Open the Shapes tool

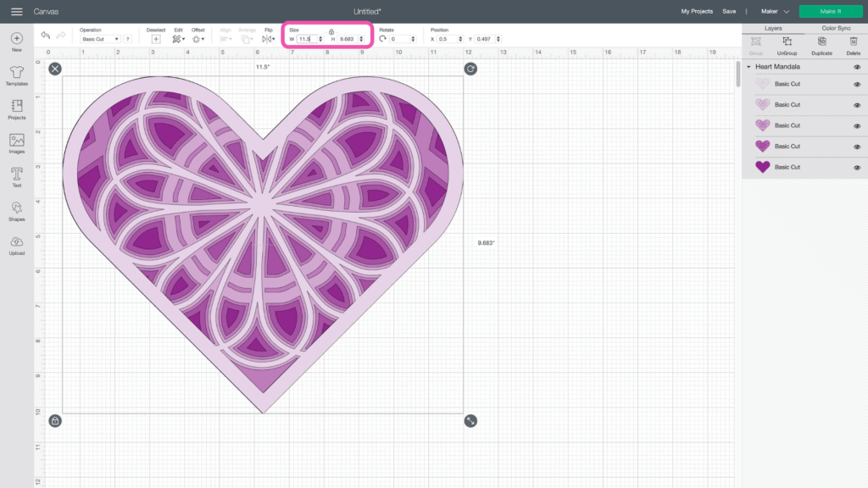point(17,208)
